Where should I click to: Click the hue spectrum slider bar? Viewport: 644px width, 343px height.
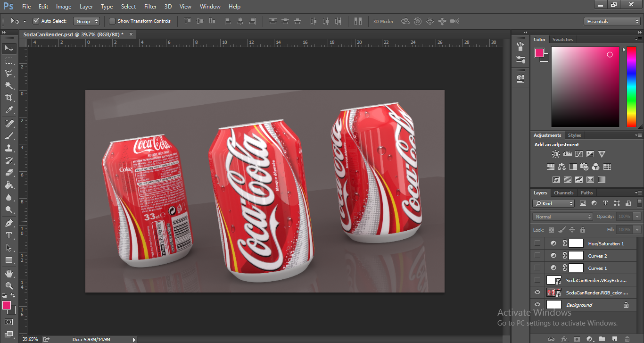(x=631, y=87)
